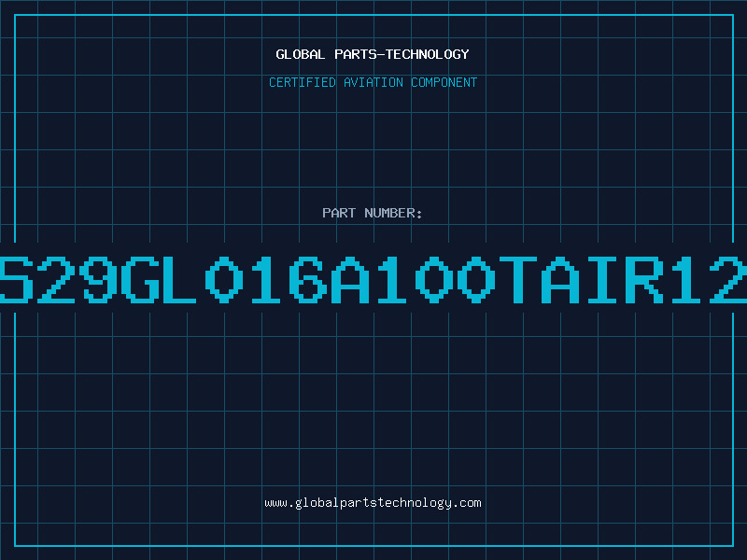Click the digit 6 in the part number
Screen dimensions: 747x560
pyautogui.click(x=308, y=279)
